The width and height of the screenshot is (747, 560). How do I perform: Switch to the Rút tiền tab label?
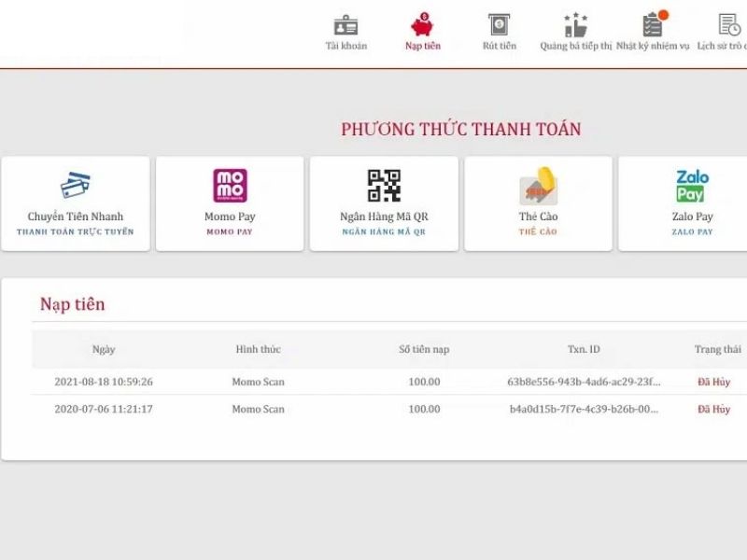[x=500, y=46]
